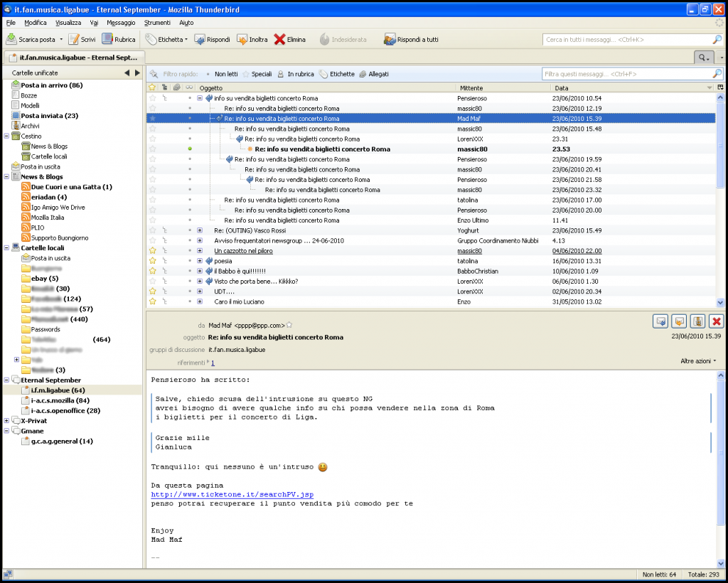The height and width of the screenshot is (583, 728).
Task: Click the thread column header icon
Action: click(x=164, y=87)
